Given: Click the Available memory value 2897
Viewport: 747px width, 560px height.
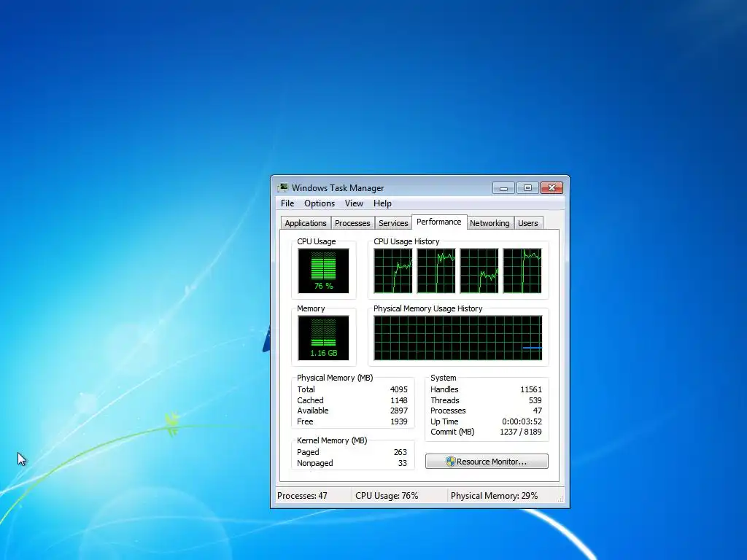Looking at the screenshot, I should (x=399, y=411).
